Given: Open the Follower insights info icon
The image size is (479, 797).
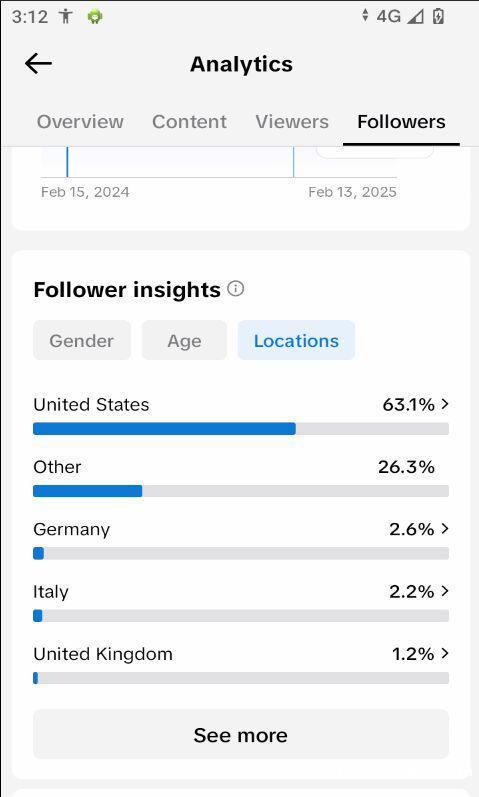Looking at the screenshot, I should click(x=235, y=289).
